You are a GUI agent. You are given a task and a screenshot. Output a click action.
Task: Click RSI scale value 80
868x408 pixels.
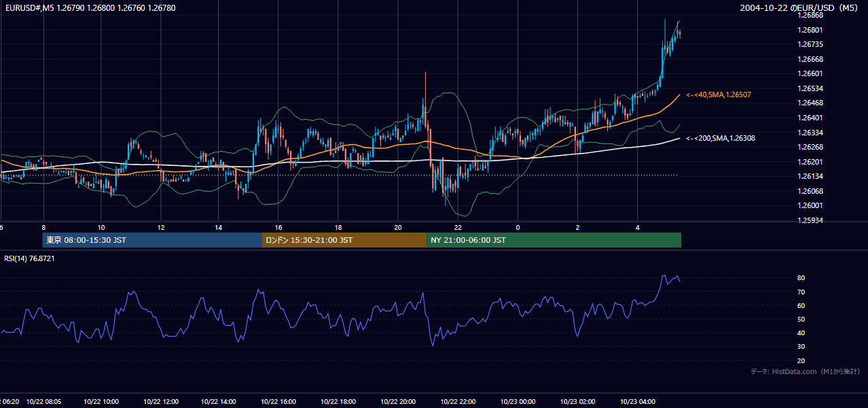pyautogui.click(x=801, y=278)
